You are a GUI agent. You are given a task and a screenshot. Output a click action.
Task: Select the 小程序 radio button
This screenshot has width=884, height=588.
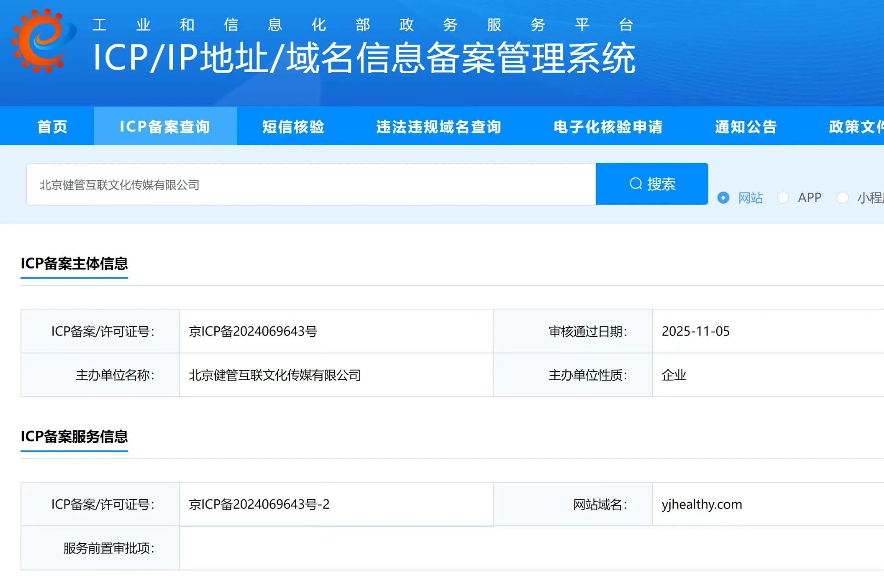(843, 198)
